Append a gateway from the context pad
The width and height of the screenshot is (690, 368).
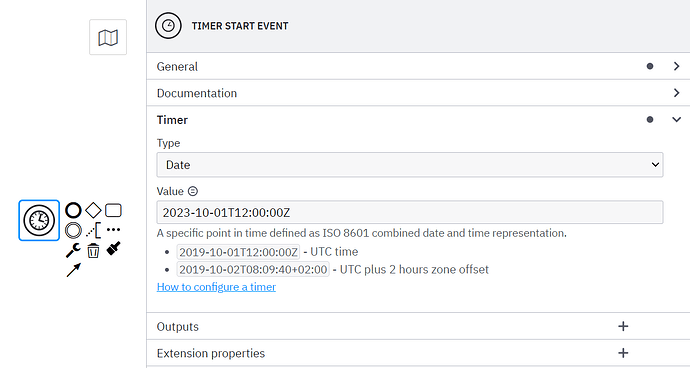click(x=93, y=210)
